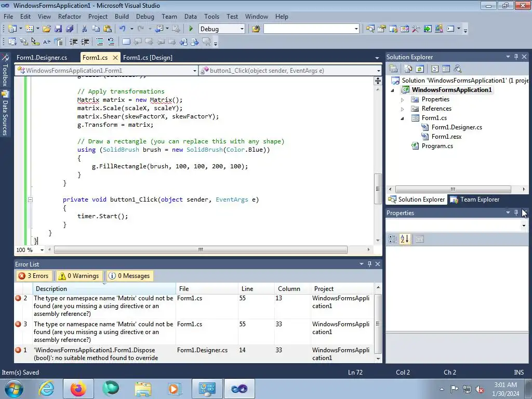Click View Code icon in Solution Explorer

pos(435,69)
